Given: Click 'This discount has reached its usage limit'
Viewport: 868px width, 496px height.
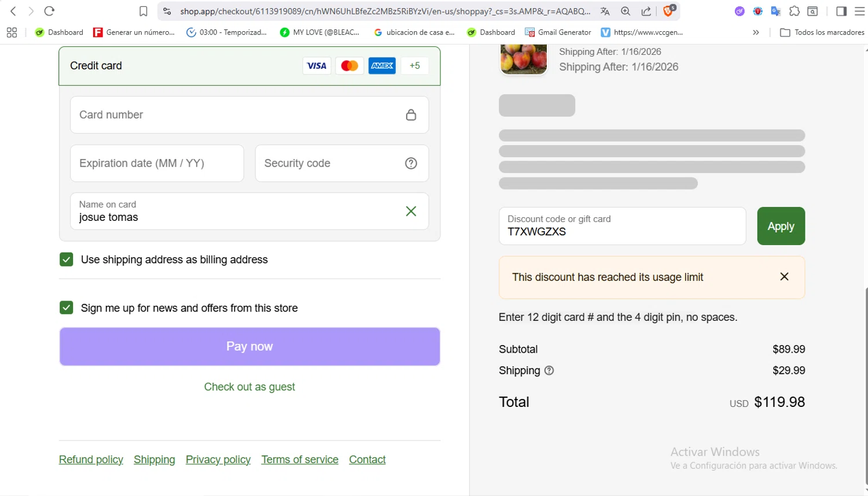Looking at the screenshot, I should coord(608,277).
